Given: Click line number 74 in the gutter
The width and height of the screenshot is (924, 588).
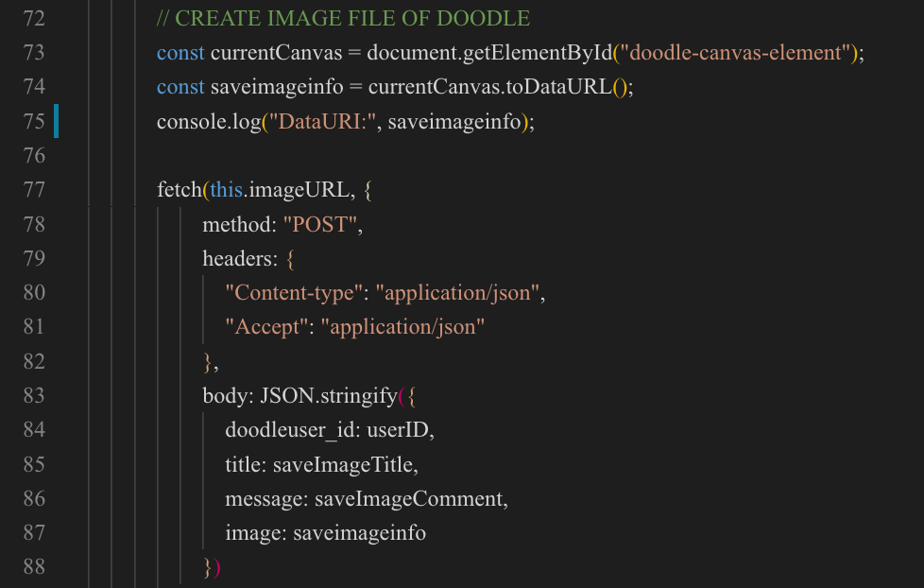Looking at the screenshot, I should pos(34,87).
